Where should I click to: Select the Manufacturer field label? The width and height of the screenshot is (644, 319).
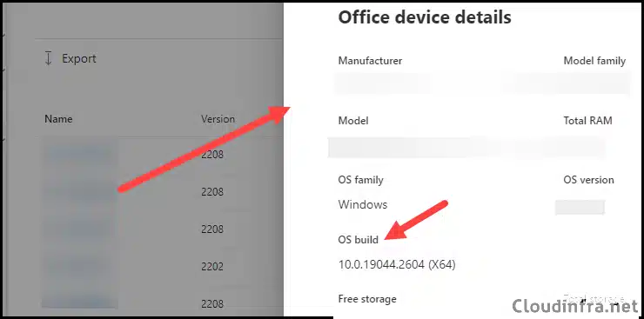(370, 61)
